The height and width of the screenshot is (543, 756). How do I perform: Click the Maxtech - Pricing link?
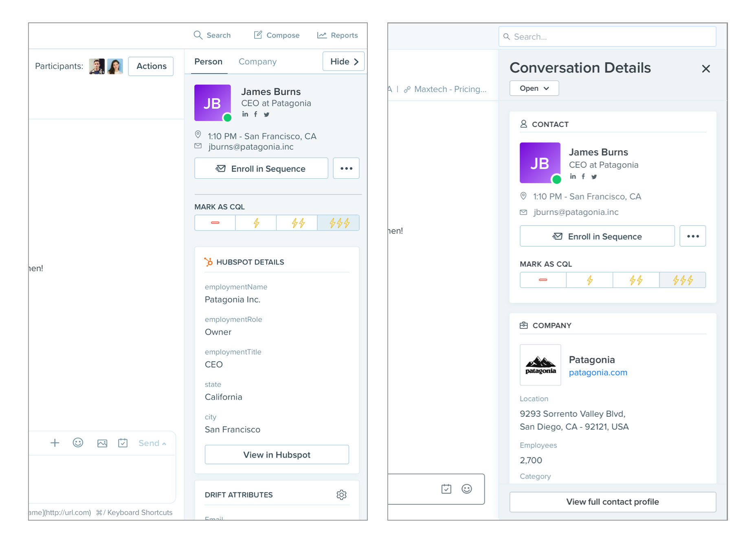pyautogui.click(x=445, y=89)
